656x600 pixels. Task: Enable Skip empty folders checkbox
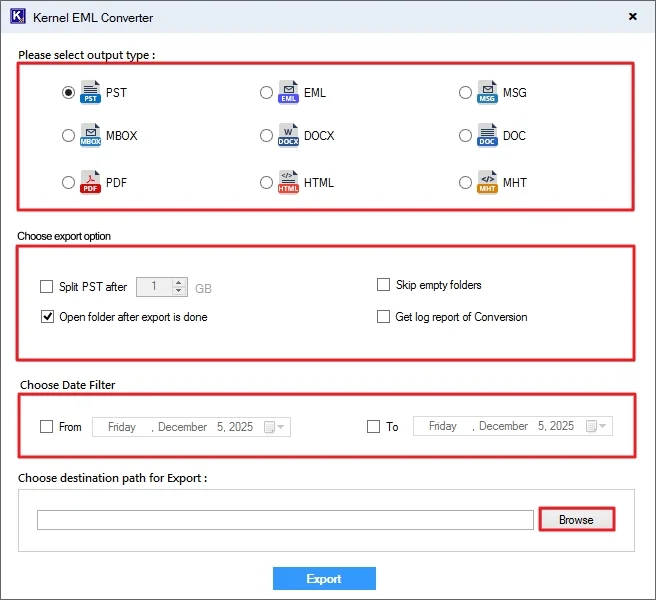coord(383,285)
